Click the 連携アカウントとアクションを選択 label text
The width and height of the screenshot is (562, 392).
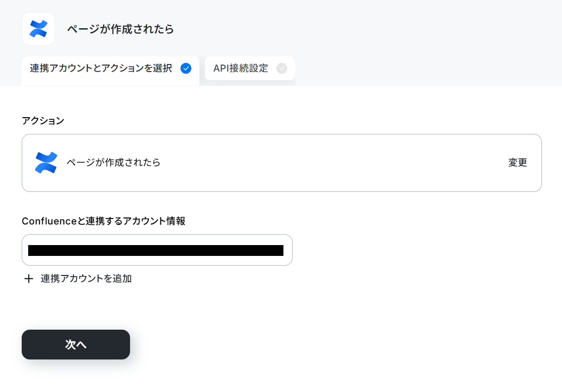(101, 68)
